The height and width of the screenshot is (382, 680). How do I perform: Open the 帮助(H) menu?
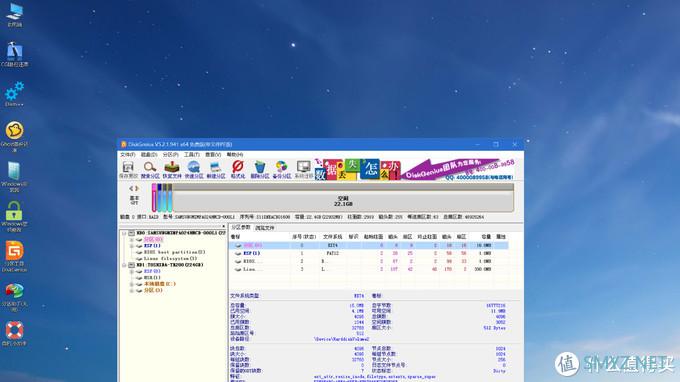click(235, 155)
